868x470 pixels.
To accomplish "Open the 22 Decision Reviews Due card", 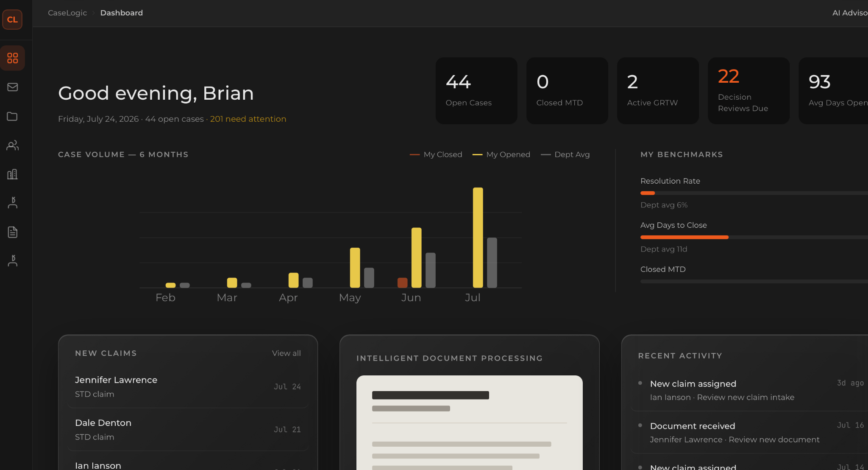I will tap(748, 91).
